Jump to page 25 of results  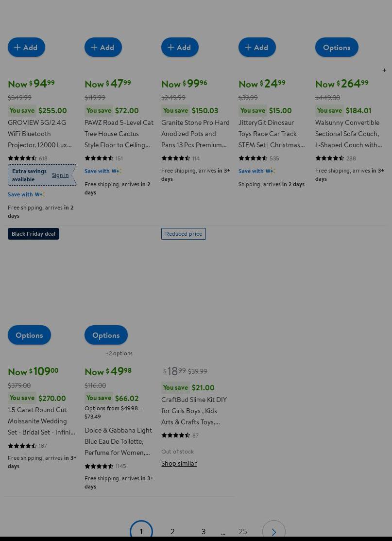pos(243,531)
